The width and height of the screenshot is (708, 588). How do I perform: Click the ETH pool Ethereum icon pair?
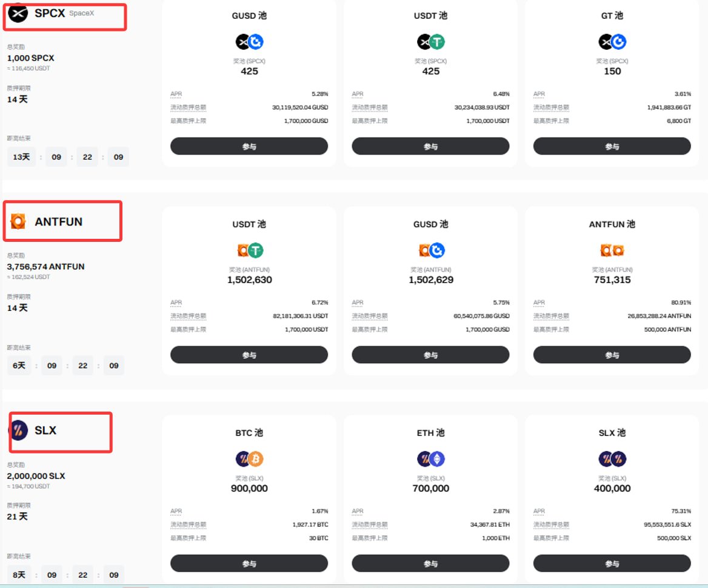[x=431, y=459]
